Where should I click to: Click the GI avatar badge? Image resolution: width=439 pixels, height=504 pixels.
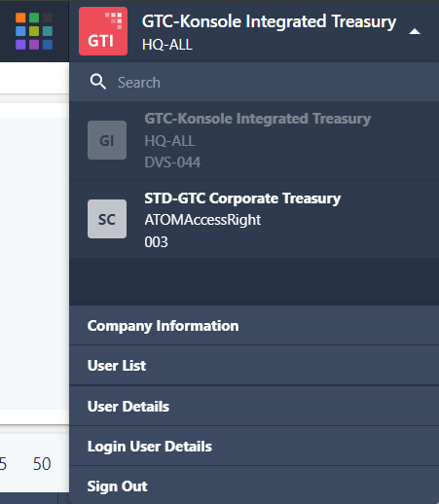coord(107,140)
